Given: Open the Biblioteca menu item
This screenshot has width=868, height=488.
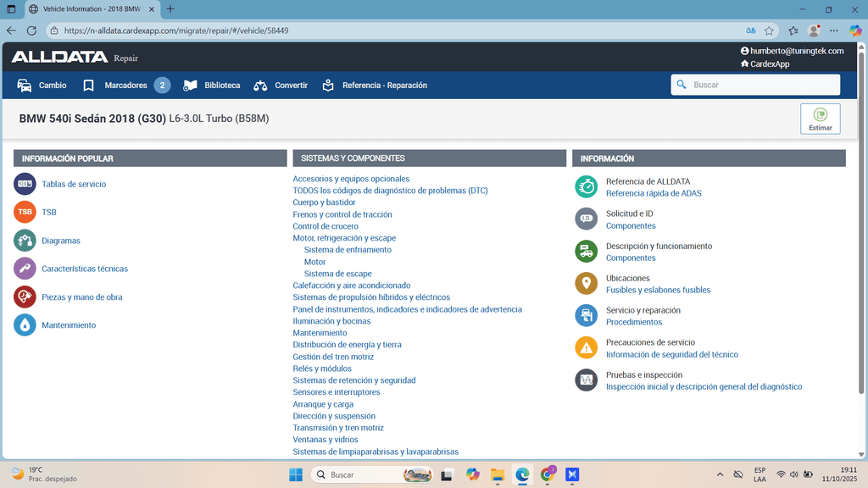Looking at the screenshot, I should click(212, 86).
